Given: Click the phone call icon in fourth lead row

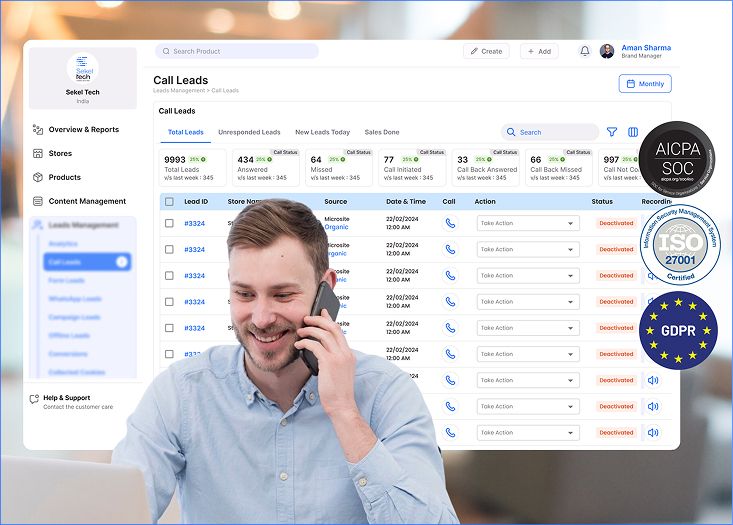Looking at the screenshot, I should click(450, 302).
